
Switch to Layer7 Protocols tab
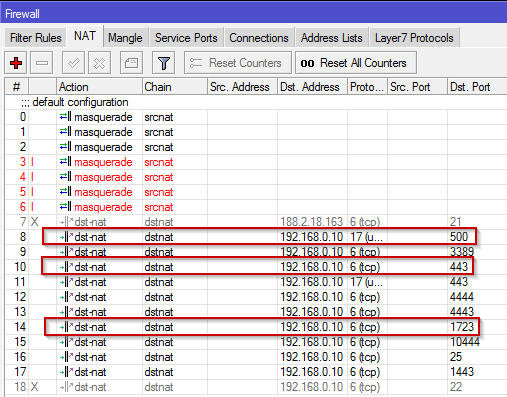click(x=414, y=38)
